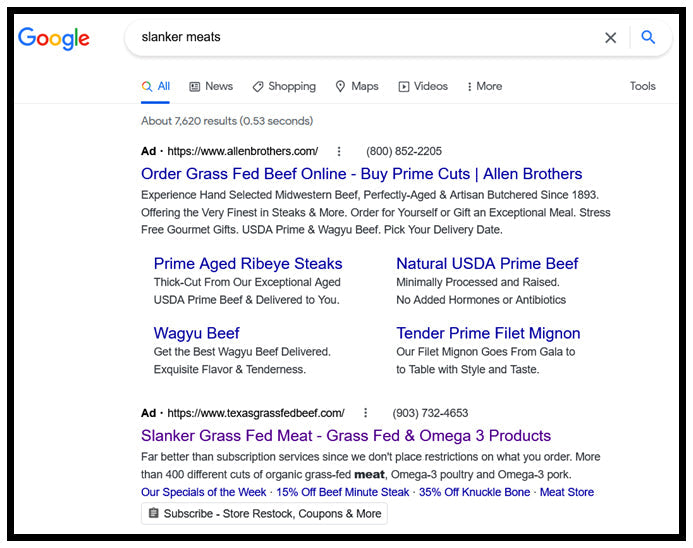Open Natural USDA Prime Beef sitelink
Viewport: 693px width, 548px height.
pos(487,264)
